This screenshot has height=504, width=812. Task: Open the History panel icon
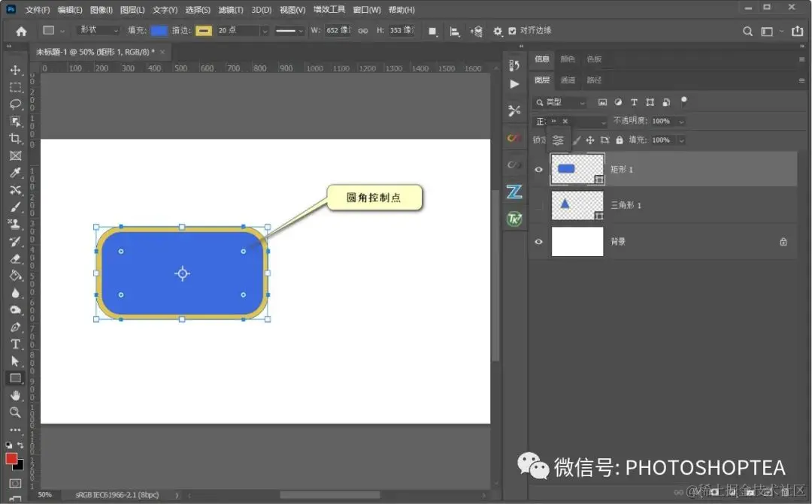pyautogui.click(x=514, y=65)
